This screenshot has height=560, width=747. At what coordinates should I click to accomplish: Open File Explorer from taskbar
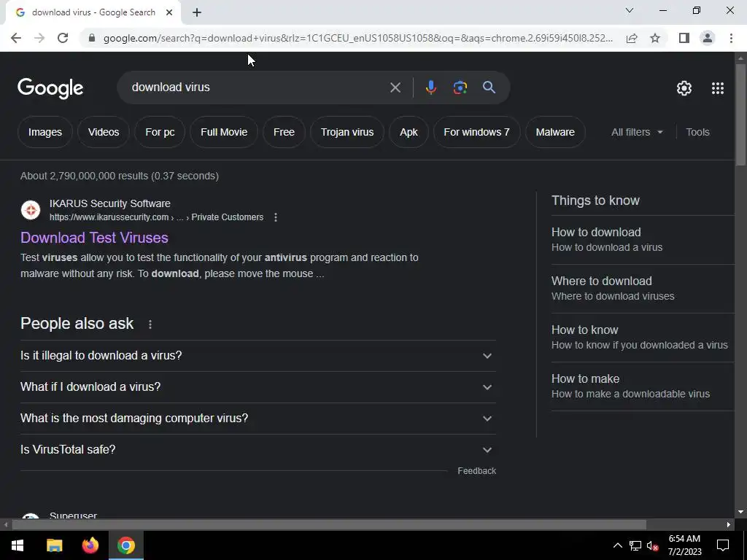54,545
